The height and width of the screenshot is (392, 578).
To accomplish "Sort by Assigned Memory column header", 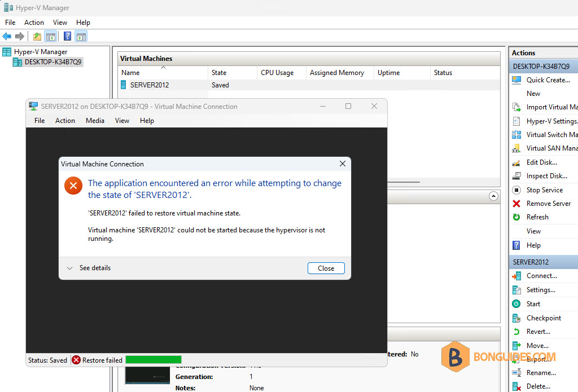I will 340,73.
